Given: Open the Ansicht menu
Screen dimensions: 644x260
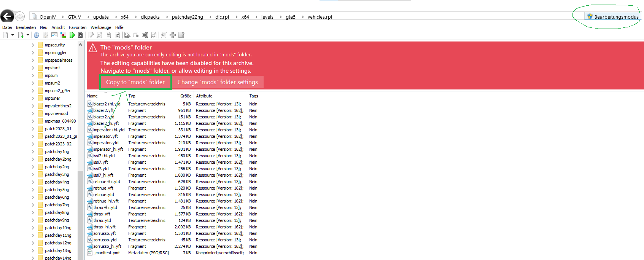Looking at the screenshot, I should tap(58, 27).
